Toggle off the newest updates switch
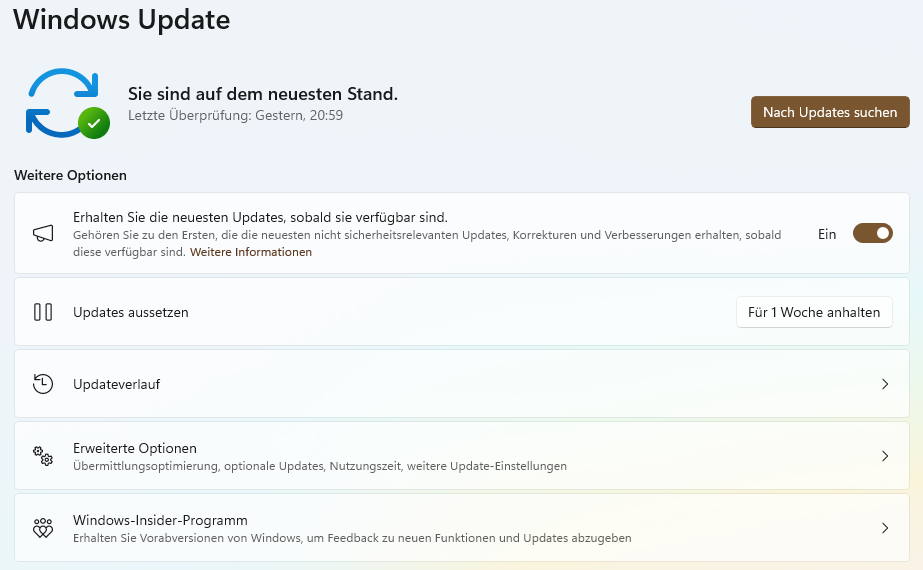Image resolution: width=923 pixels, height=570 pixels. pos(872,233)
